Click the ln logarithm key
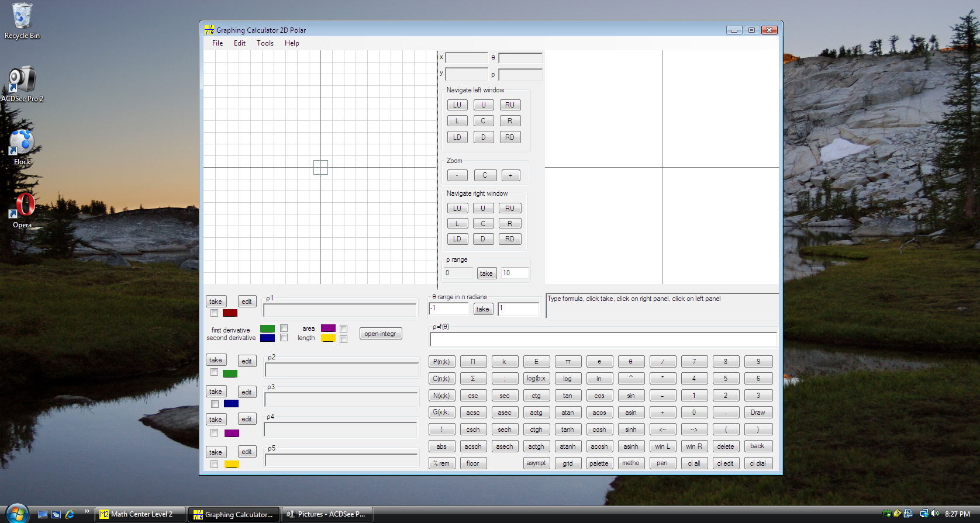Viewport: 980px width, 523px height. click(x=599, y=379)
